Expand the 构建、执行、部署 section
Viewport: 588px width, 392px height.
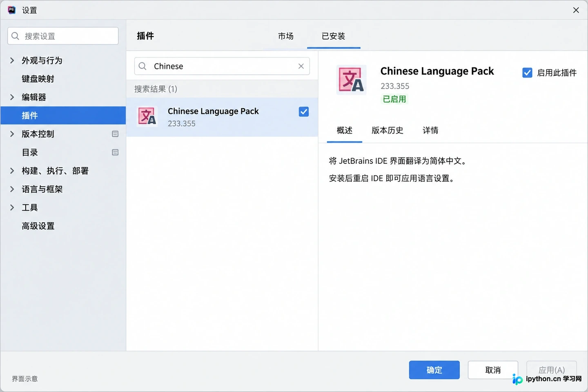tap(12, 171)
